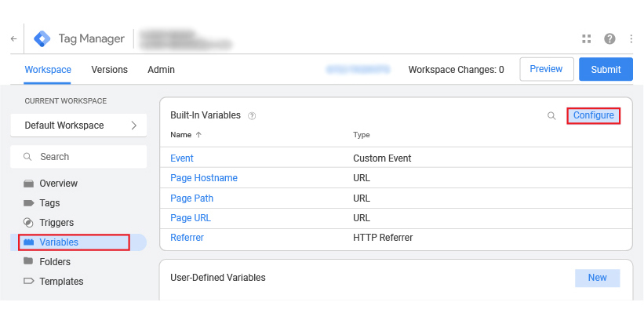Switch to the Admin tab
The height and width of the screenshot is (324, 644).
coord(161,70)
